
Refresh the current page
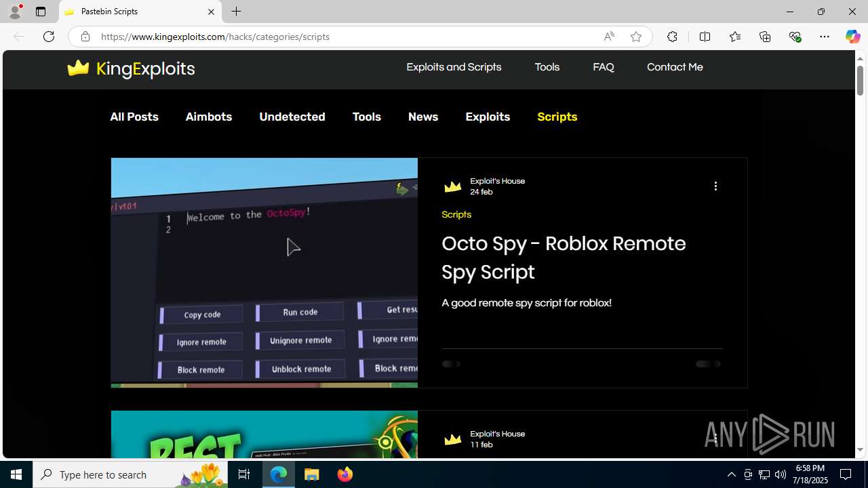[x=49, y=37]
